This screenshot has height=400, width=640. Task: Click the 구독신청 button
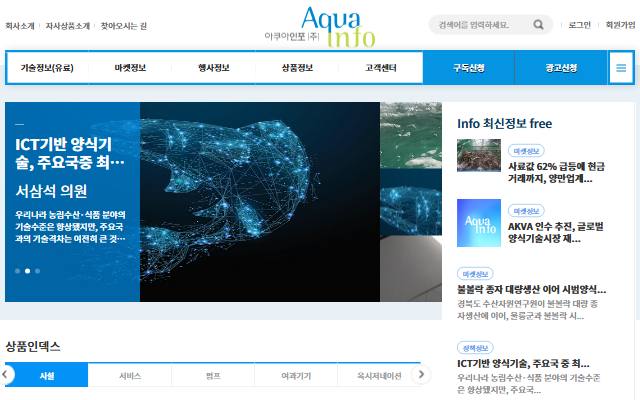click(x=469, y=68)
